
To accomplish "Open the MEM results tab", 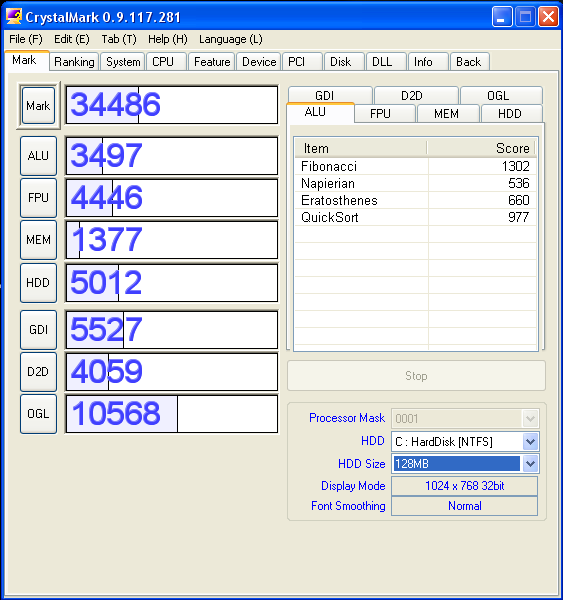I will tap(448, 113).
